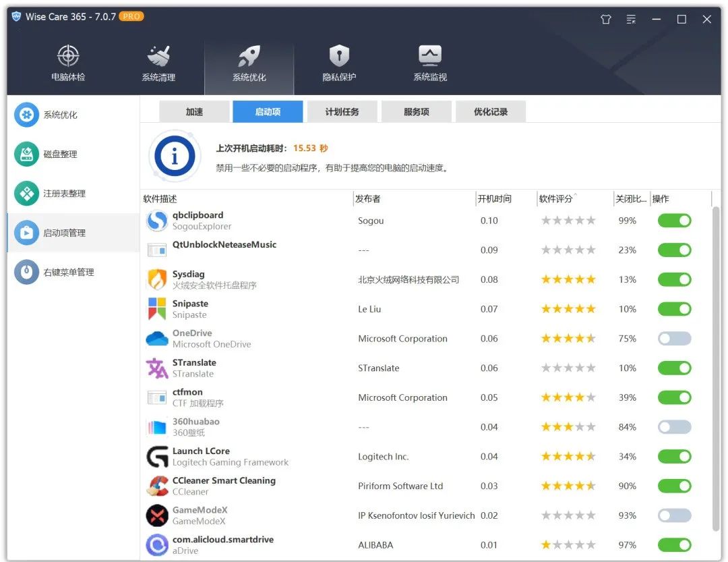Turn off CCleaner Smart Cleaning switch
The image size is (728, 562).
tap(674, 486)
